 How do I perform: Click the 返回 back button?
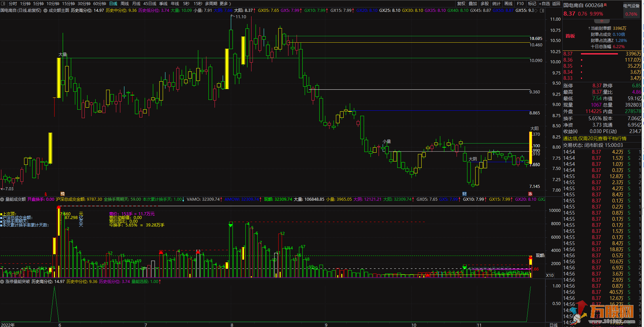pos(556,3)
